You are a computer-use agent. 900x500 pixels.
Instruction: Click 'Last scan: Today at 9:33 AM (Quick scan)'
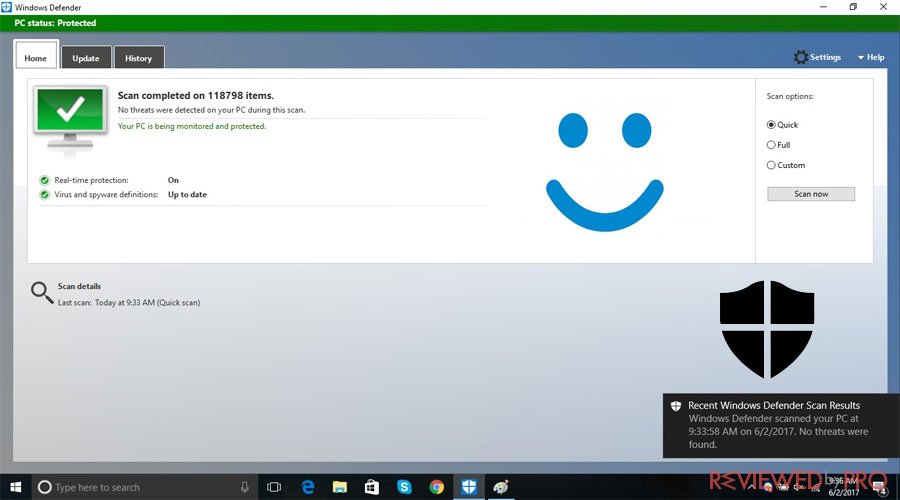tap(129, 303)
